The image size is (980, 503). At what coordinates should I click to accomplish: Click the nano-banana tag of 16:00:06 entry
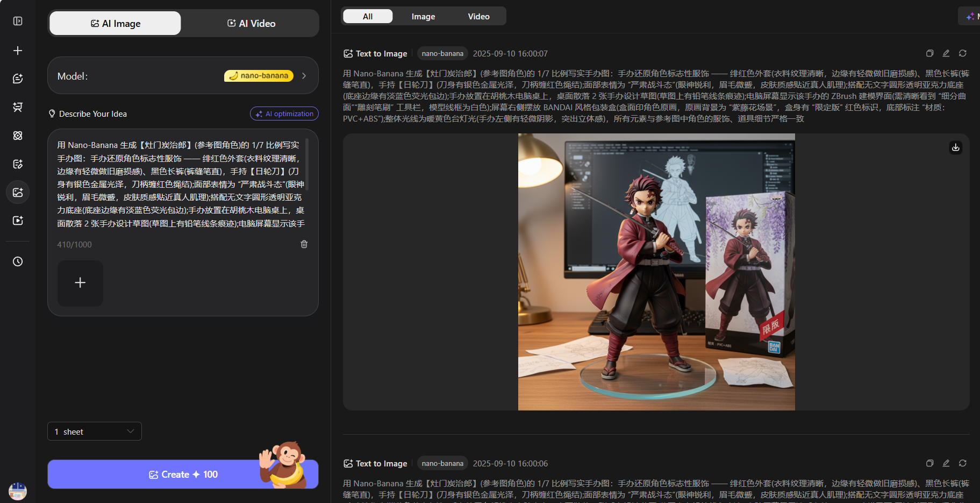(442, 463)
